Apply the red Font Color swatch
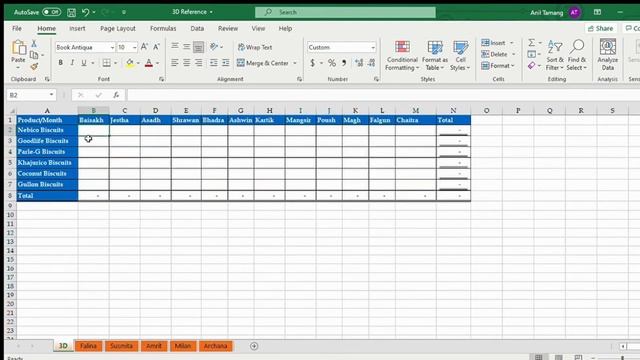Image resolution: width=640 pixels, height=360 pixels. (x=149, y=63)
